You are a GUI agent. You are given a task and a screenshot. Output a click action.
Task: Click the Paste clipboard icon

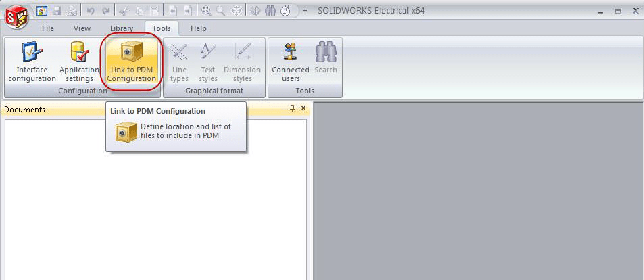pos(155,11)
